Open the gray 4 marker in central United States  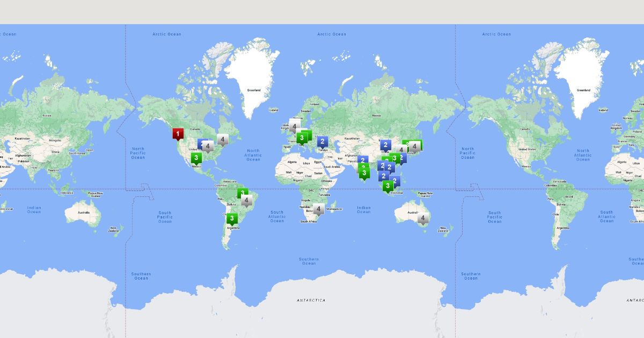point(208,146)
